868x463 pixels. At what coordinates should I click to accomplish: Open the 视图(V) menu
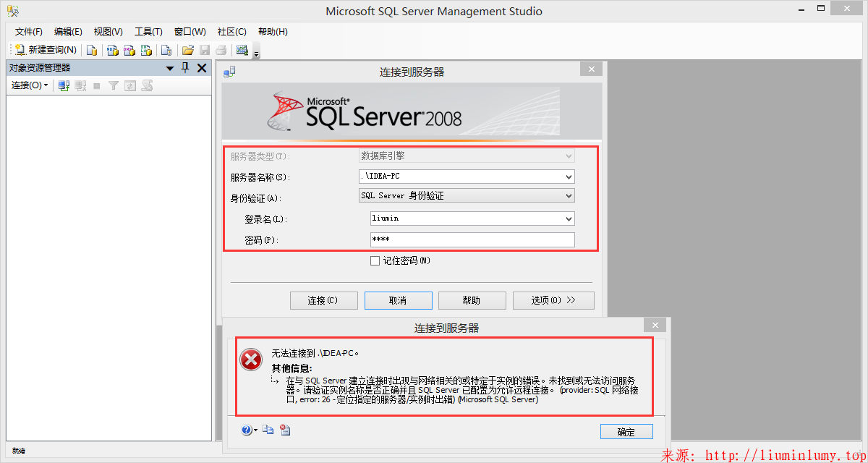[x=109, y=32]
